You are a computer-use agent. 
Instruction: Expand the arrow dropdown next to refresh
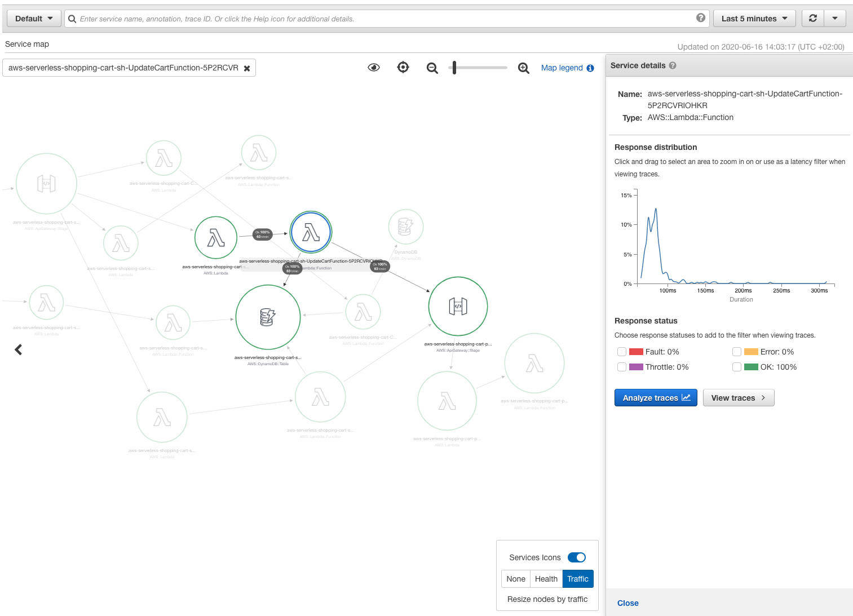click(835, 19)
